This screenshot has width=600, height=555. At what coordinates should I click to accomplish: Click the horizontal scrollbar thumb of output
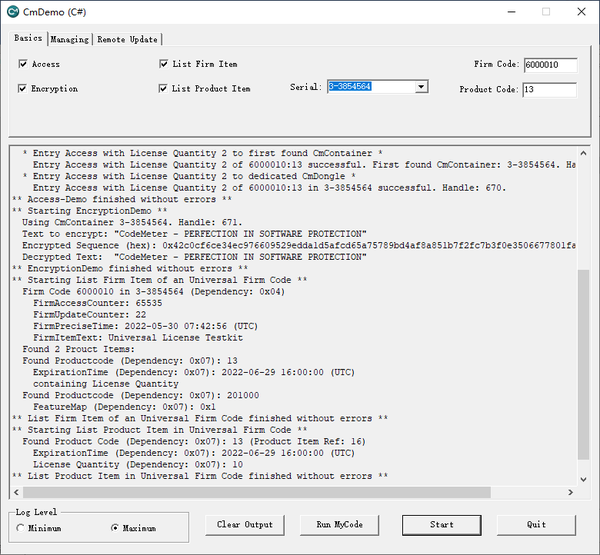(x=257, y=492)
